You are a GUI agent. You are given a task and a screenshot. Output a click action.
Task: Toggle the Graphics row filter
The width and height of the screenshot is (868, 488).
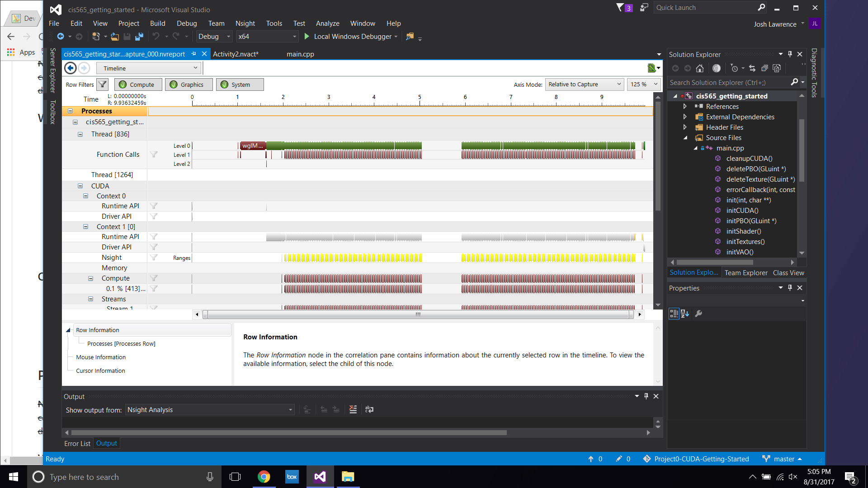(188, 84)
